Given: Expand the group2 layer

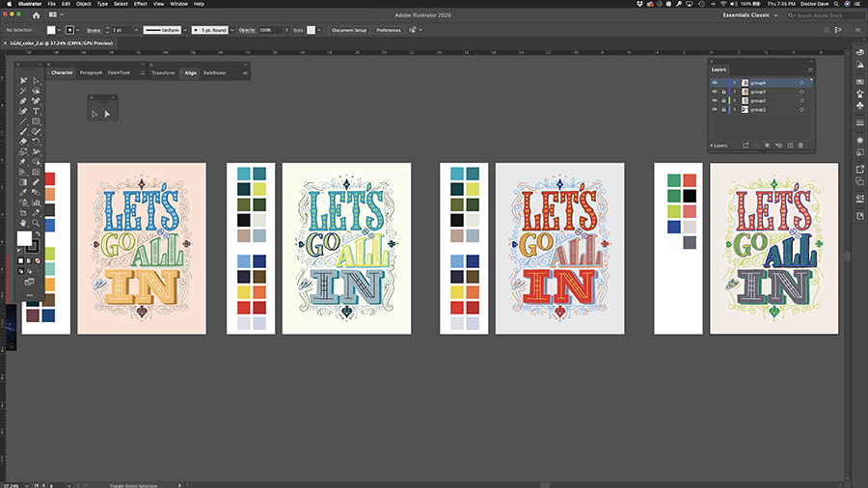Looking at the screenshot, I should tap(735, 100).
